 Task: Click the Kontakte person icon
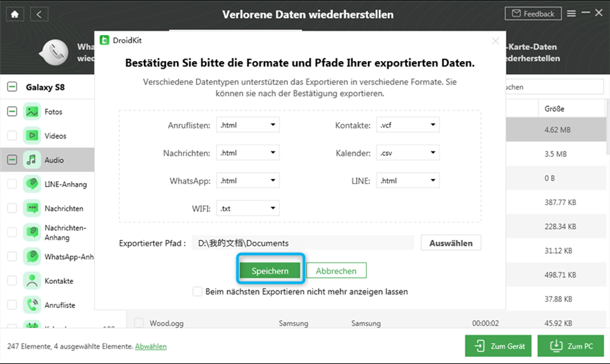tap(32, 281)
